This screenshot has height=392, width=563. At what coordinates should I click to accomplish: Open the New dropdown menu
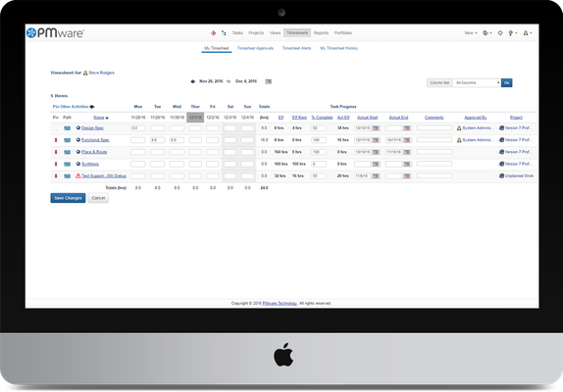point(471,33)
